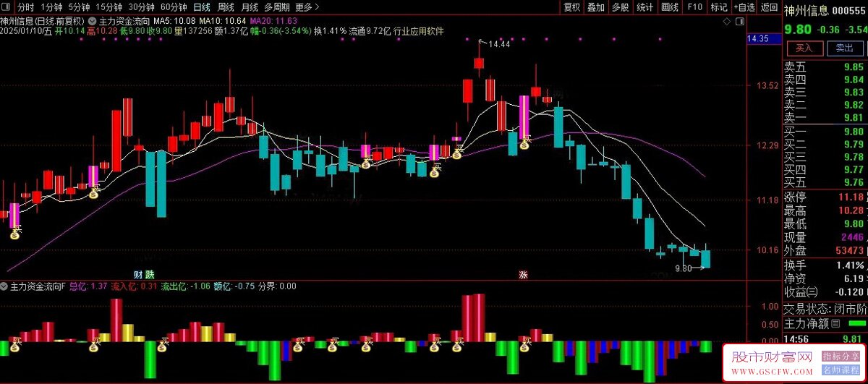Click the 涨停 11.18 row
This screenshot has width=868, height=384.
point(825,197)
